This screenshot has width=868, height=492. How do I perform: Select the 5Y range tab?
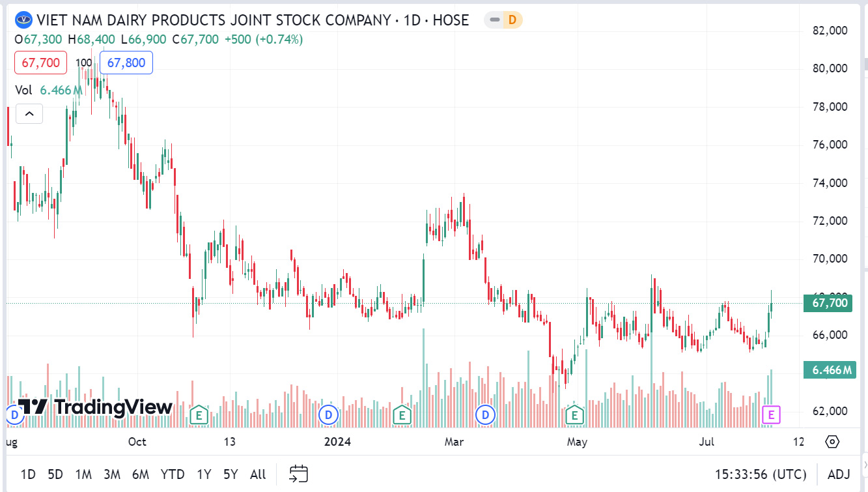point(230,474)
